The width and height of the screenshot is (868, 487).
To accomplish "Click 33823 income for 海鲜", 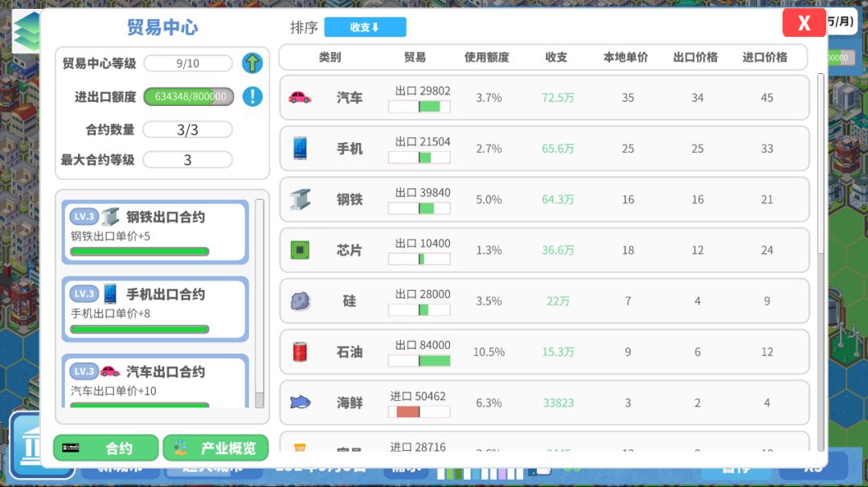I will [558, 403].
